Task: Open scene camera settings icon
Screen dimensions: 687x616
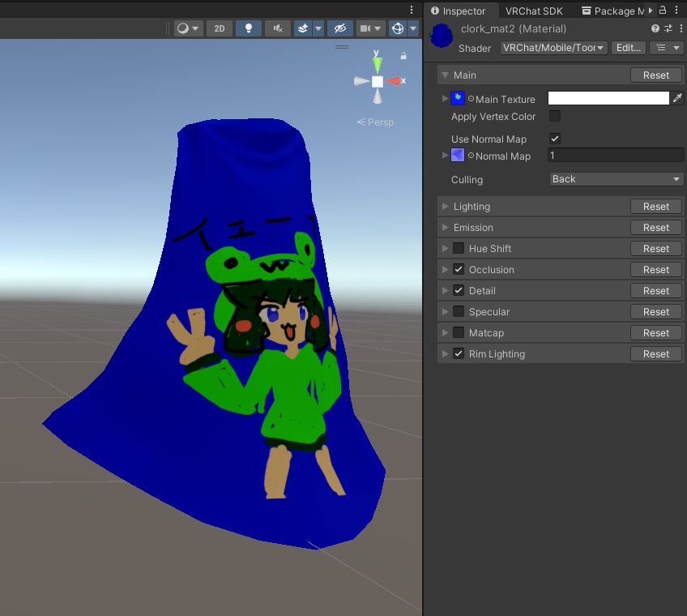Action: point(365,28)
